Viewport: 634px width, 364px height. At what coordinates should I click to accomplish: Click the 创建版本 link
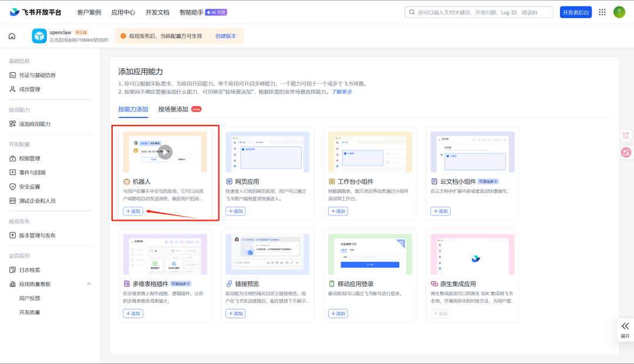[x=225, y=36]
